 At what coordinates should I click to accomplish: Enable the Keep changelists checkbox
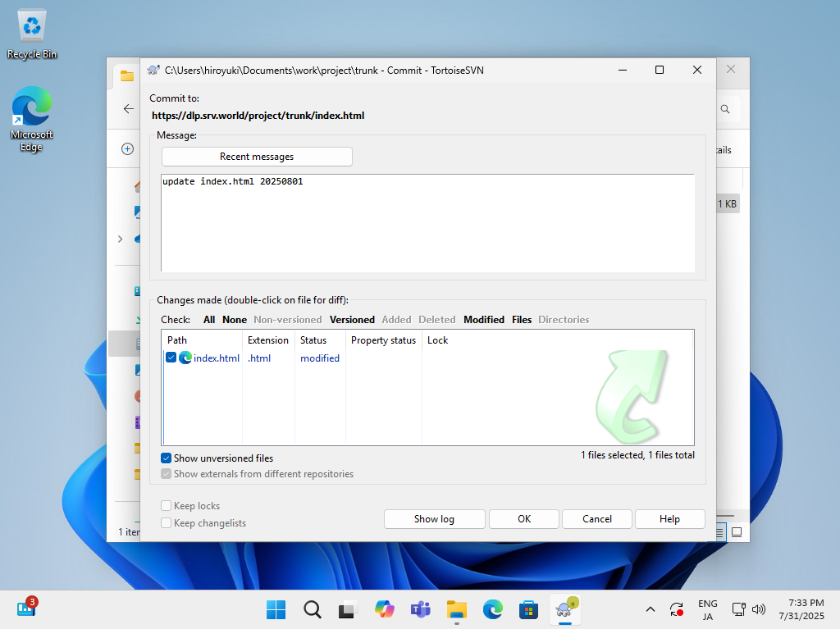[x=166, y=523]
